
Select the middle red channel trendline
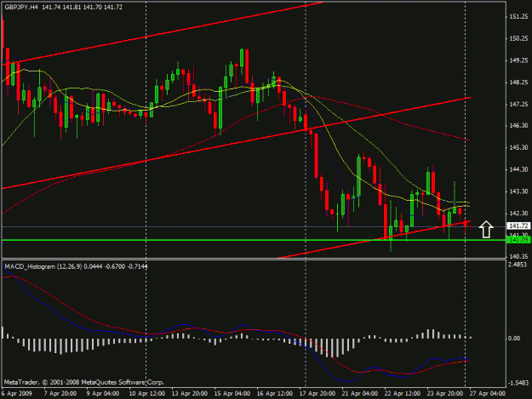point(237,143)
